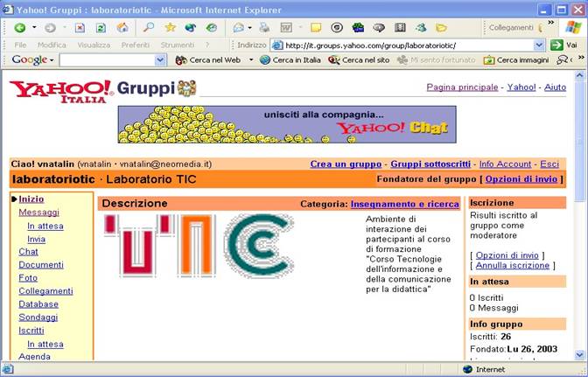Open Favorites with the star icon

(171, 27)
